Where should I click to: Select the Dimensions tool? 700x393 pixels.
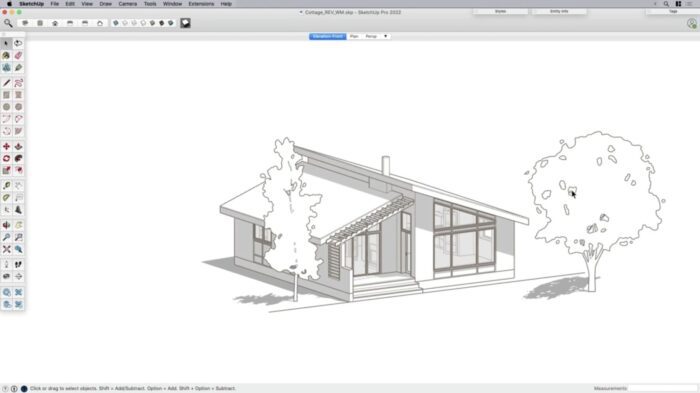18,186
